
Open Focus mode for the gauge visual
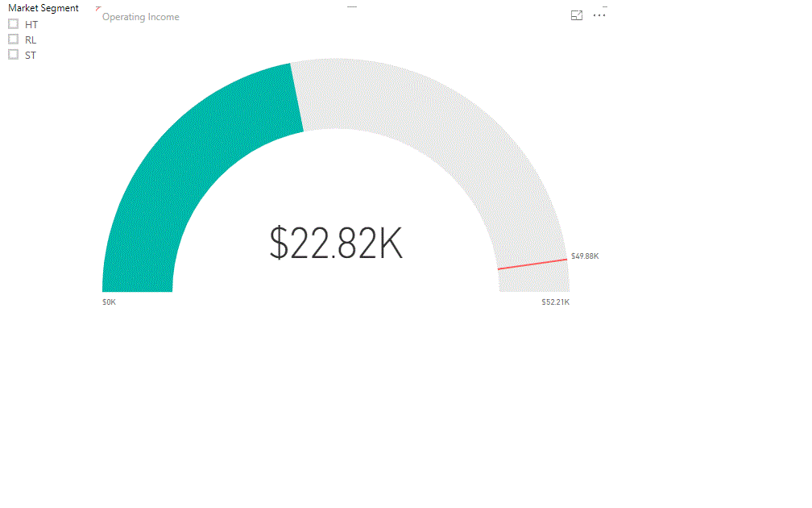coord(577,15)
